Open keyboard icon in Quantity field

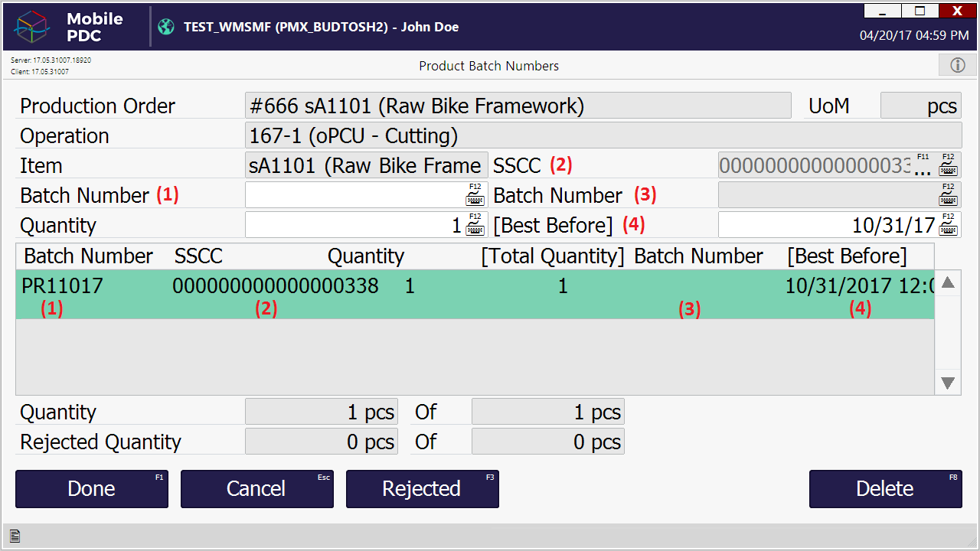click(475, 225)
